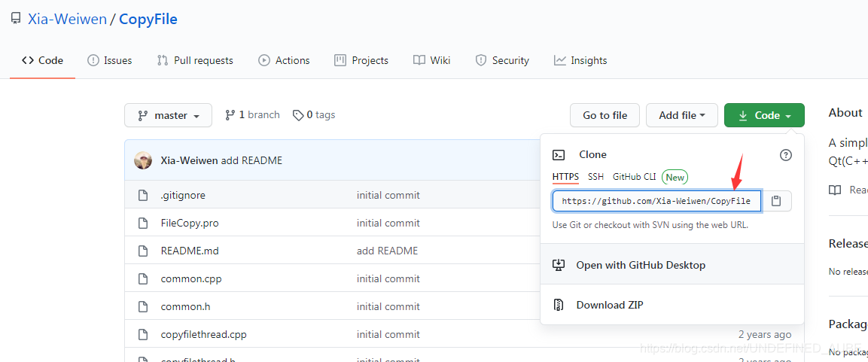Open the common.cpp file
Screen dimensions: 868x362
click(x=191, y=278)
